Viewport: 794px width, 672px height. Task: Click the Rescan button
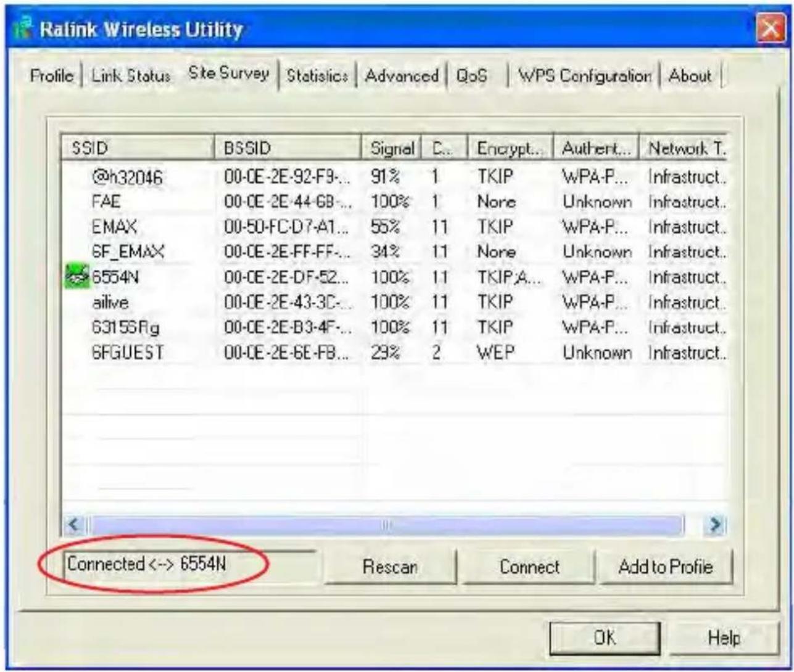tap(390, 567)
